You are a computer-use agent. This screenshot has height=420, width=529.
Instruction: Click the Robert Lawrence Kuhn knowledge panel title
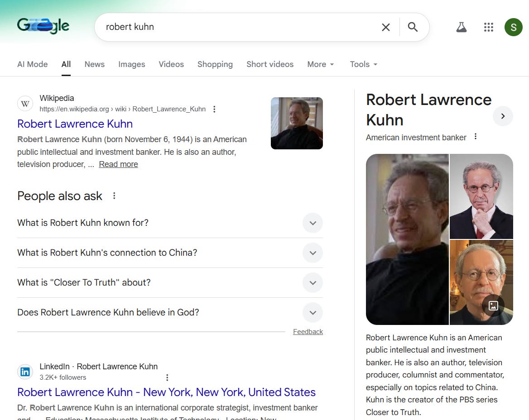click(x=428, y=110)
